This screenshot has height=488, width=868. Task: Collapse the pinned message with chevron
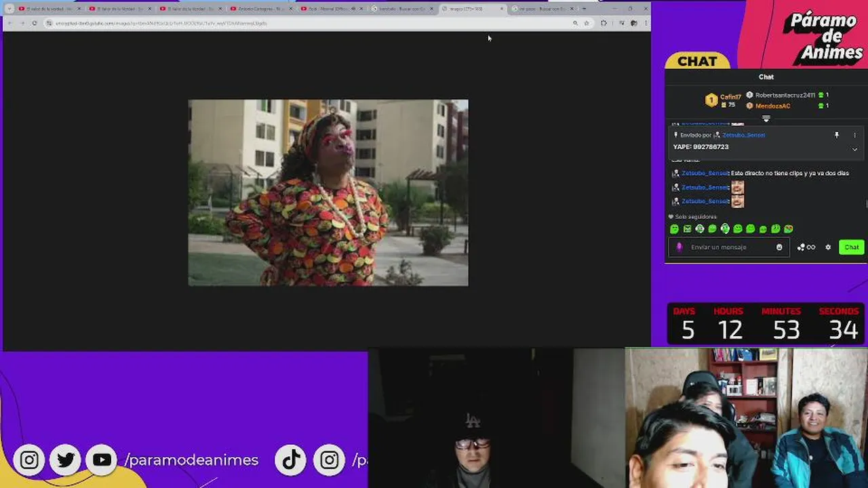[854, 149]
